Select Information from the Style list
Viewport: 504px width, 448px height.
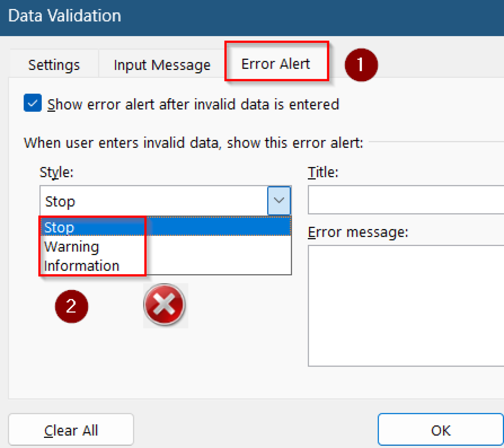82,265
